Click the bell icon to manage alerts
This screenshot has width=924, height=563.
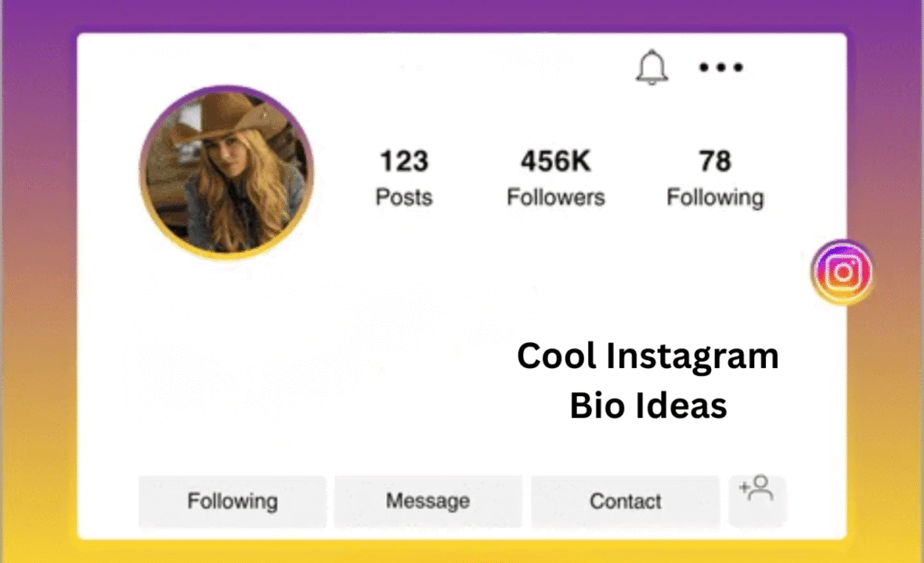(652, 68)
